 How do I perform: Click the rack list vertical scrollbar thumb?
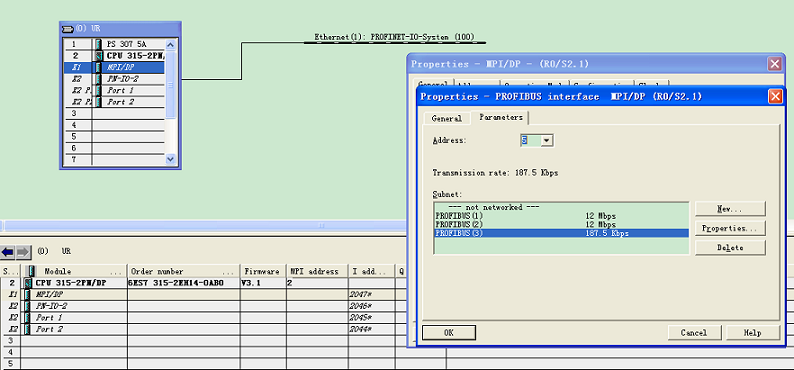pyautogui.click(x=171, y=85)
